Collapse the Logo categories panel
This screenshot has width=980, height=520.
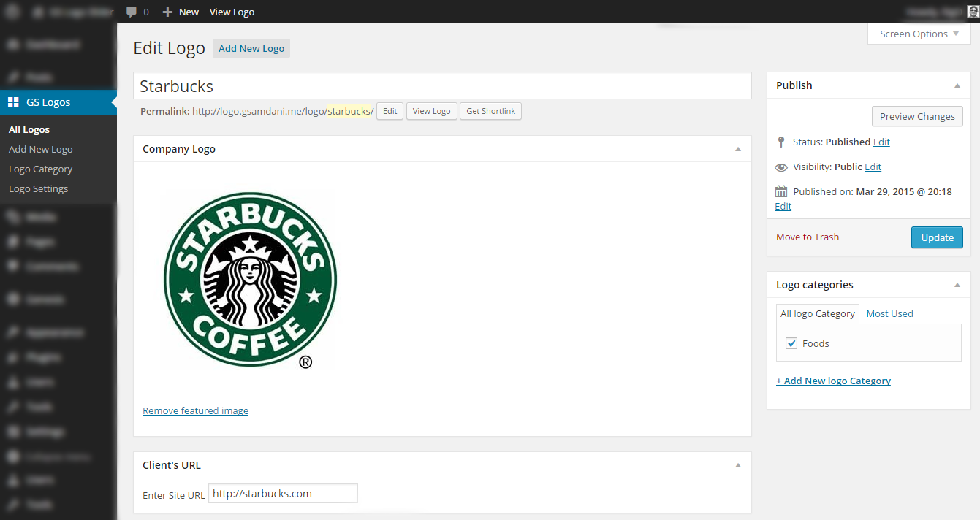(x=957, y=285)
